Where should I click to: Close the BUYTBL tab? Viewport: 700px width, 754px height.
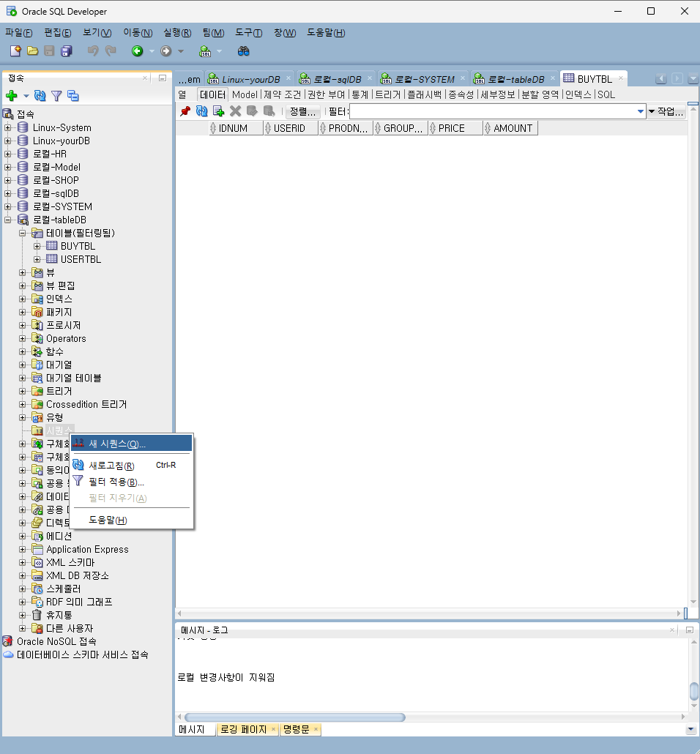[621, 78]
